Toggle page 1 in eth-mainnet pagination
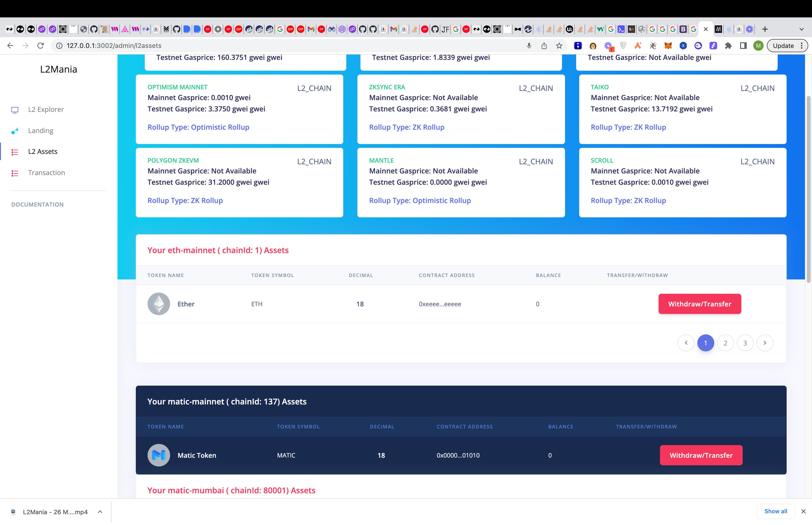 point(706,343)
